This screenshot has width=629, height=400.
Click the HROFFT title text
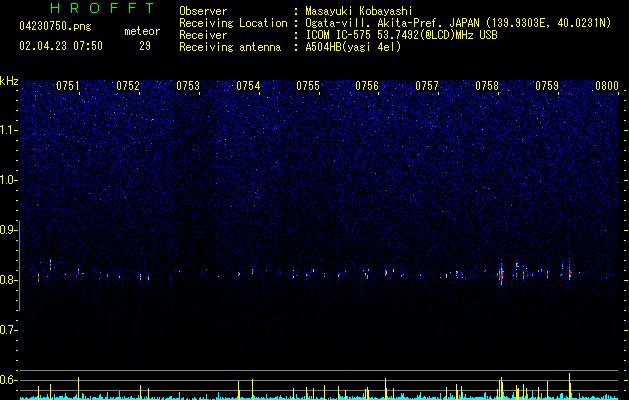point(103,8)
